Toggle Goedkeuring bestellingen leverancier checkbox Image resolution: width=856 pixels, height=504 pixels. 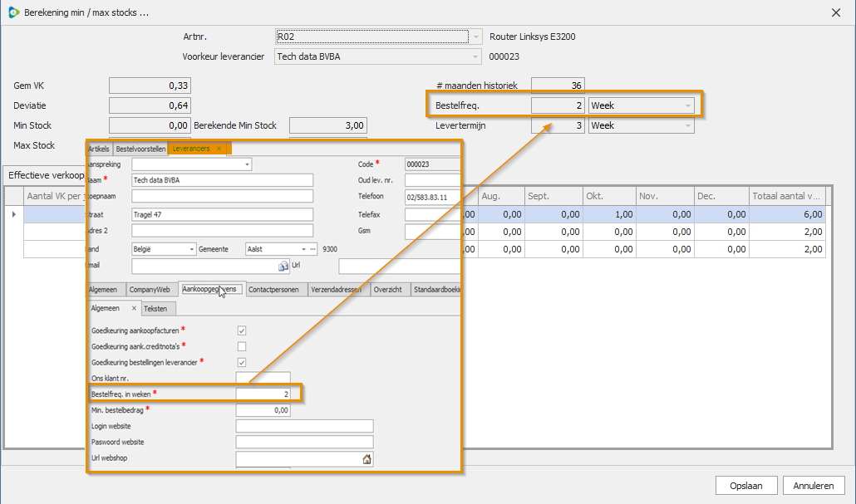242,362
